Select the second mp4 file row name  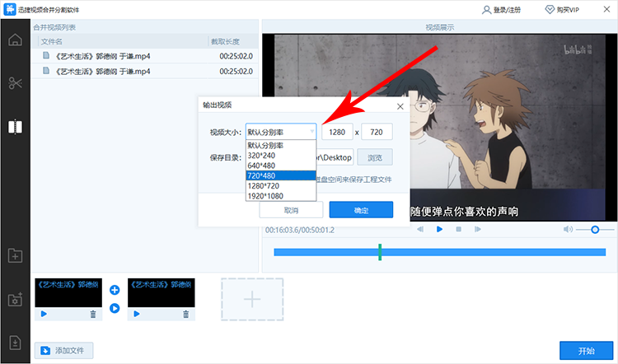(103, 71)
